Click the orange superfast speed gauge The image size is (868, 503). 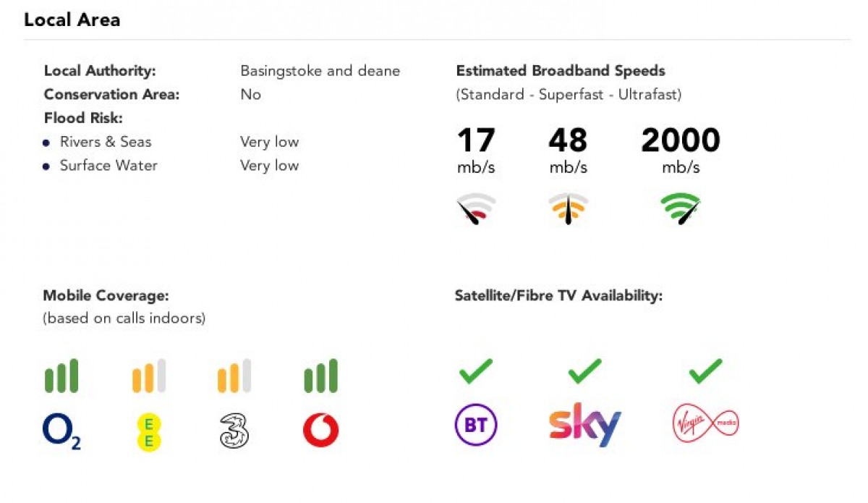click(568, 208)
